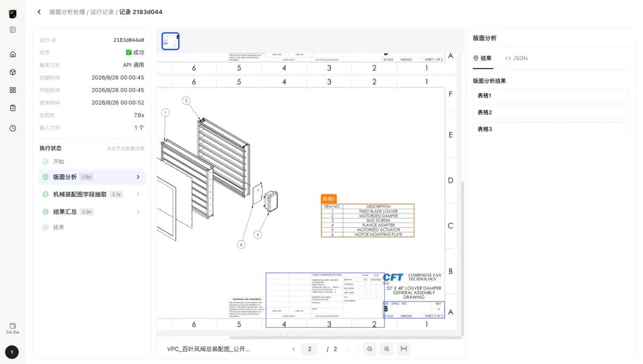The image size is (643, 364).
Task: Click the 1.5s duration badge on 版面分析
Action: [x=86, y=177]
